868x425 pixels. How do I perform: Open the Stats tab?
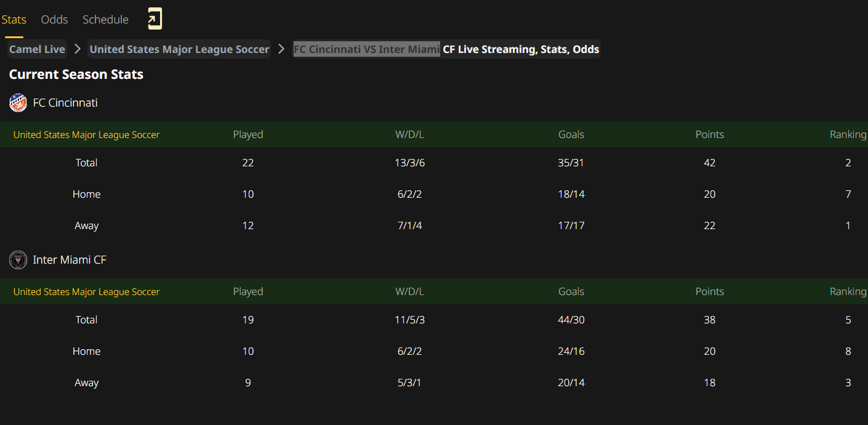tap(14, 20)
